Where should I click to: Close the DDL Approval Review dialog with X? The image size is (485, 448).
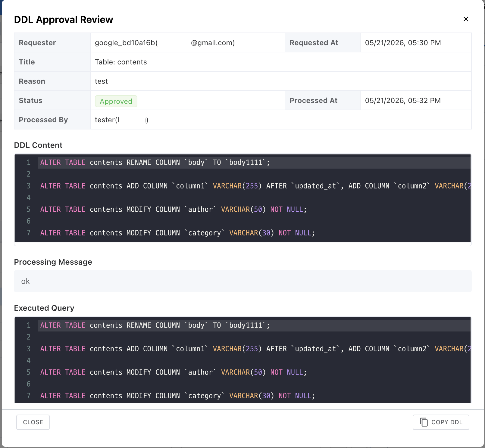tap(466, 19)
